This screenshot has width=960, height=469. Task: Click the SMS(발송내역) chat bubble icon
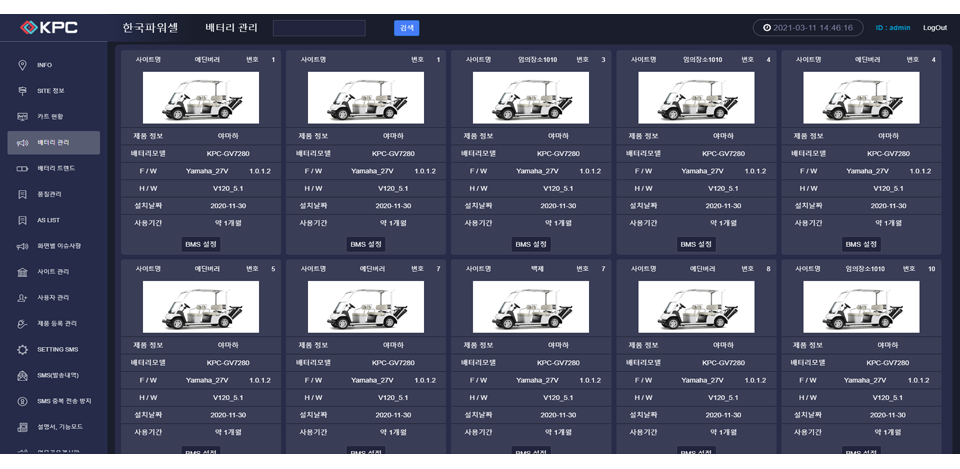22,375
